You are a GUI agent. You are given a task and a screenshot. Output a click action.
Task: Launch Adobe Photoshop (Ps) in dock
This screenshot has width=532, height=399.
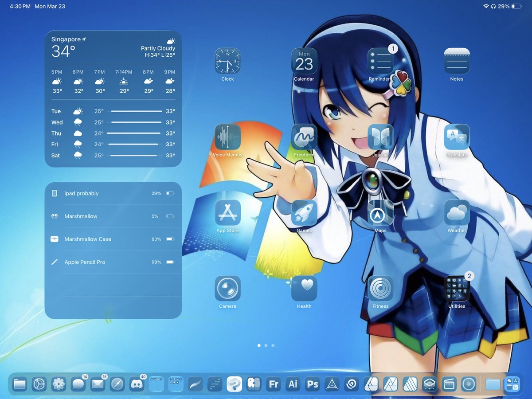click(x=313, y=384)
